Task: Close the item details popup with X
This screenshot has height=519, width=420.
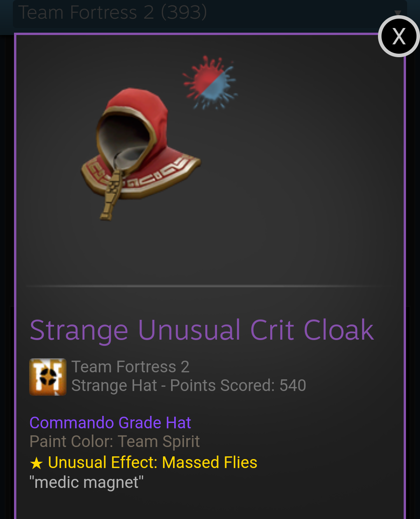Action: pos(399,36)
